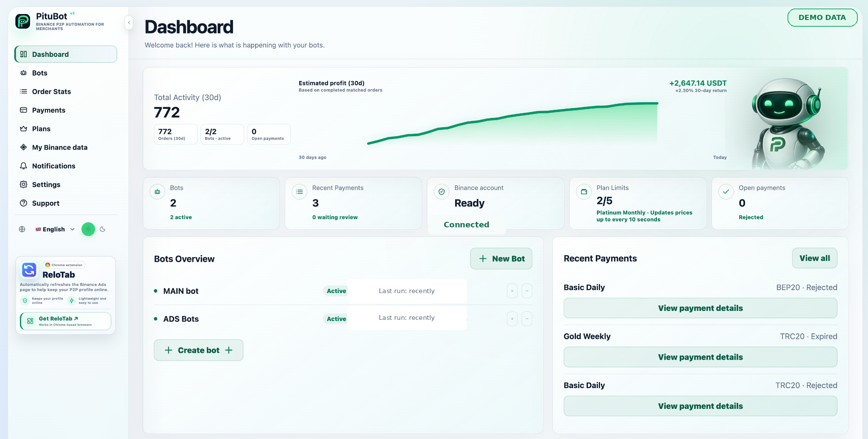The image size is (868, 439).
Task: Click the 0 waiting review link
Action: 335,217
